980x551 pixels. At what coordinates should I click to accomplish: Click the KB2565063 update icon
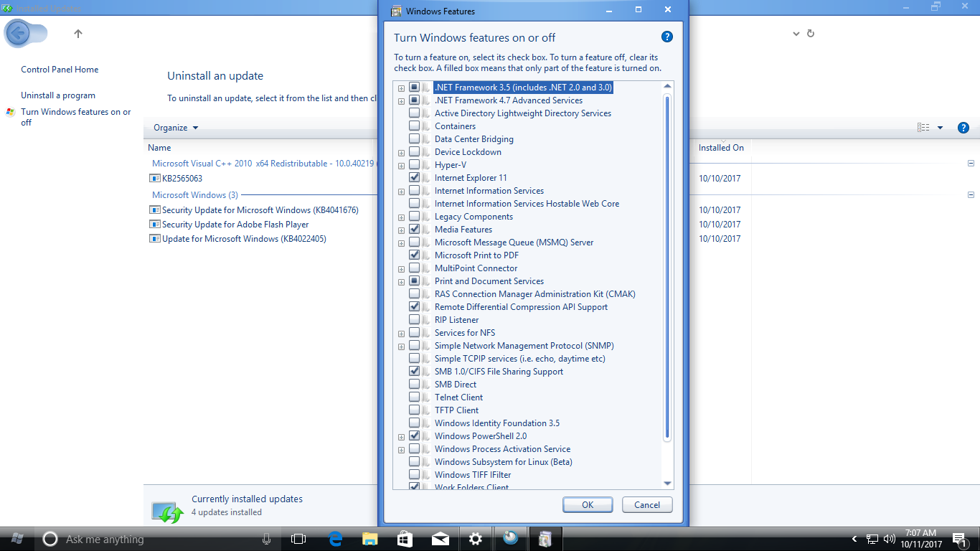coord(155,179)
